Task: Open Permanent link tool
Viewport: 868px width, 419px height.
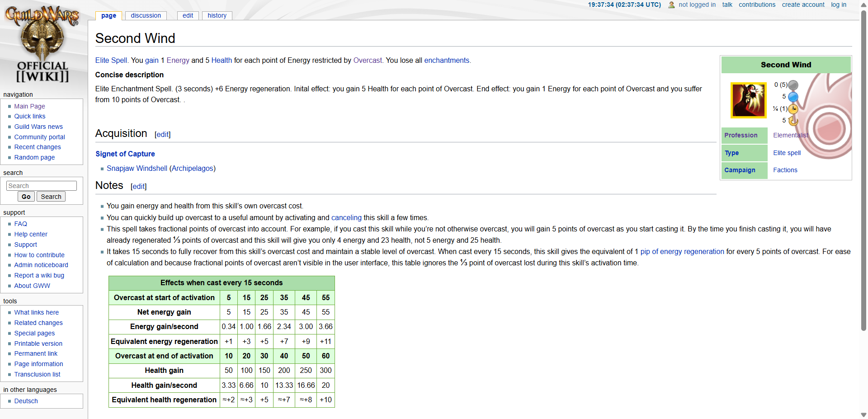Action: [x=36, y=353]
